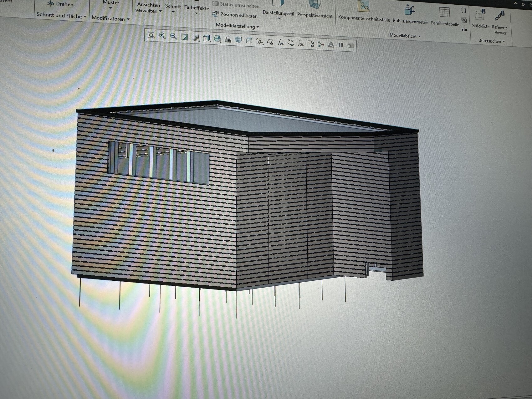Open the Modifikatoren dropdown

coord(110,18)
